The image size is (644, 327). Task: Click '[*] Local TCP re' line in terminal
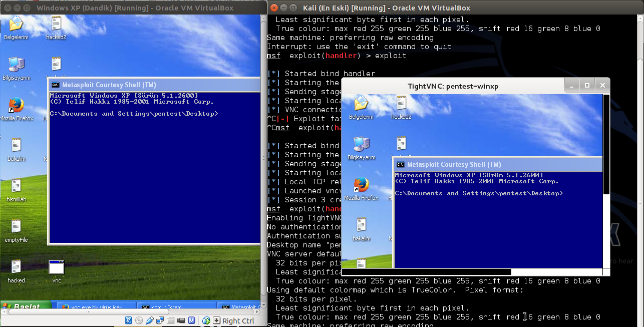tap(303, 182)
